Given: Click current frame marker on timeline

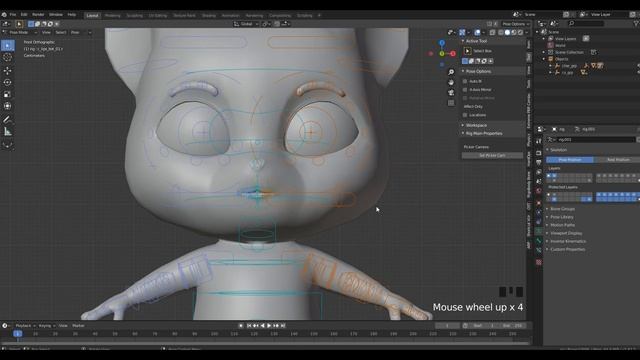Looking at the screenshot, I should [18, 334].
